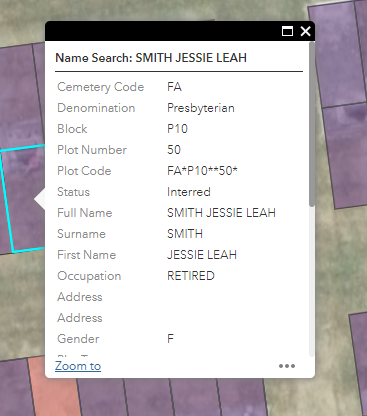Click the cyan highlighted plot on map

coord(23,200)
